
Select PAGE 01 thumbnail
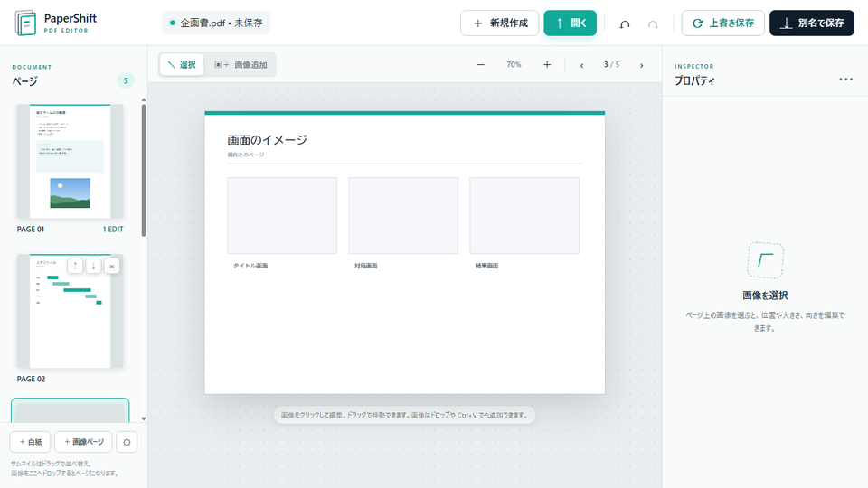pyautogui.click(x=71, y=161)
